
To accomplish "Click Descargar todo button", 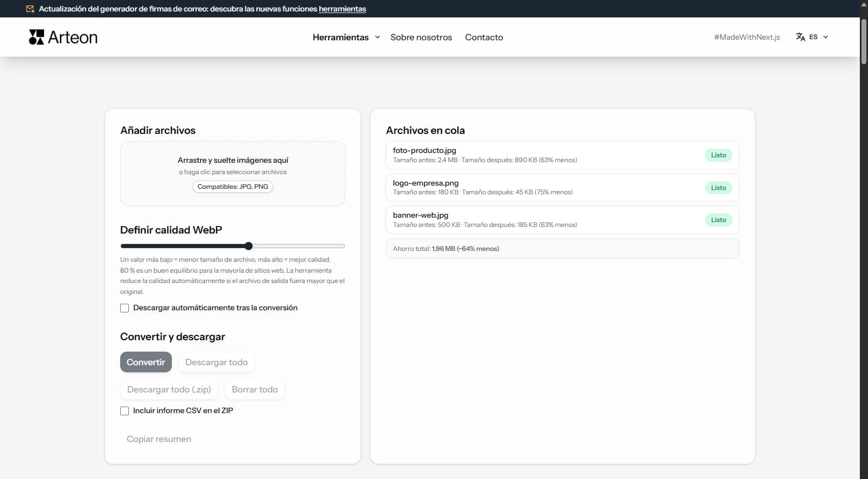I will click(216, 363).
